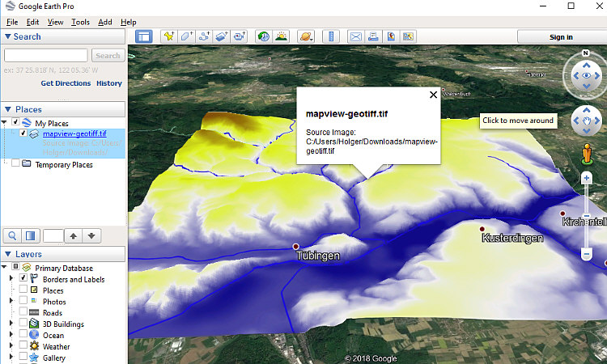607x364 pixels.
Task: Open the Help menu
Action: (x=128, y=22)
